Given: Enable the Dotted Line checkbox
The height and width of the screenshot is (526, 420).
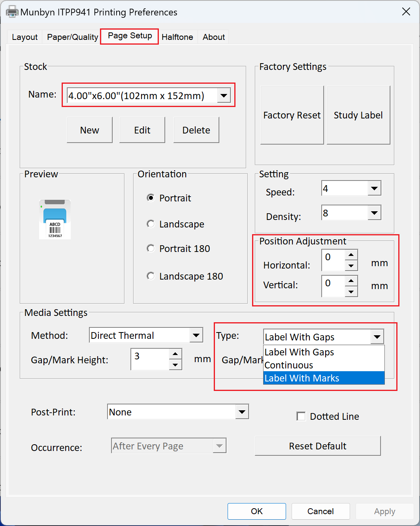Looking at the screenshot, I should click(x=301, y=416).
